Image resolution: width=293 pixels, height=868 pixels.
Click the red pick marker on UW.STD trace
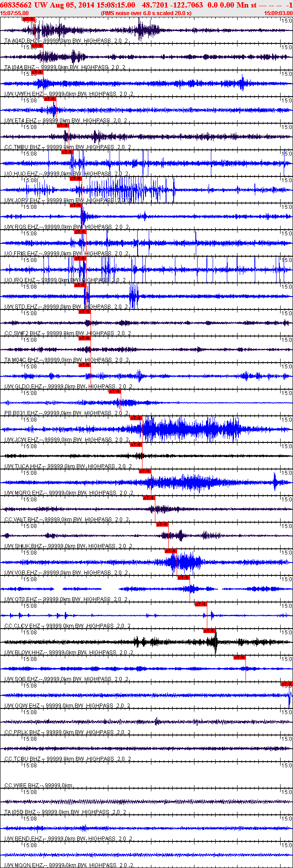click(80, 285)
